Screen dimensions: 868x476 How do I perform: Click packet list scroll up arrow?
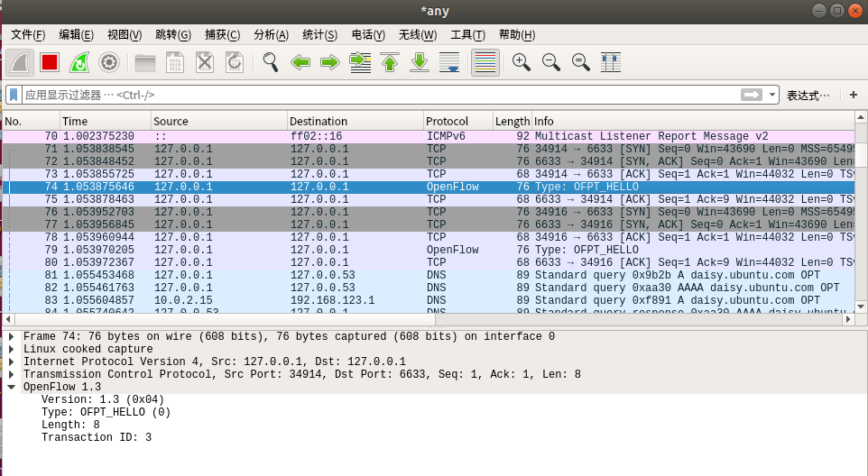861,117
